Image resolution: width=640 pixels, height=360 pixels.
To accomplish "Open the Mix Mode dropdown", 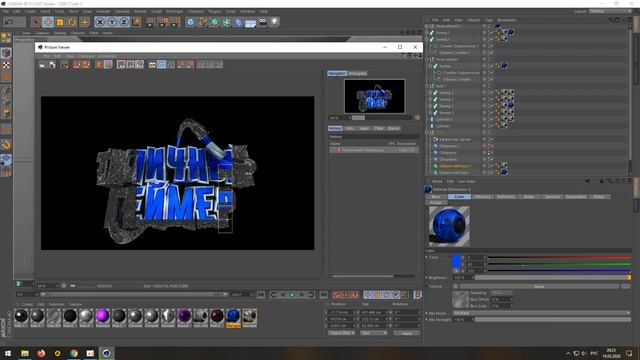I will point(541,313).
